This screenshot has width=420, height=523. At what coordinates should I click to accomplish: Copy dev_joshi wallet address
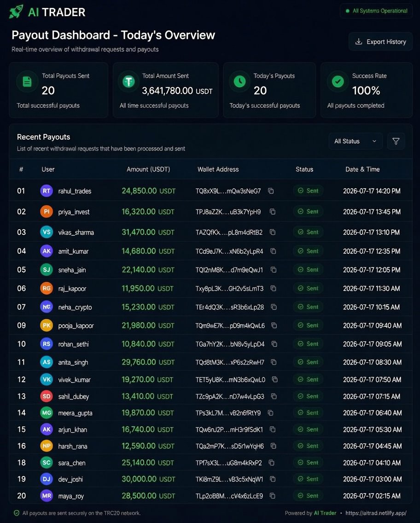(273, 479)
